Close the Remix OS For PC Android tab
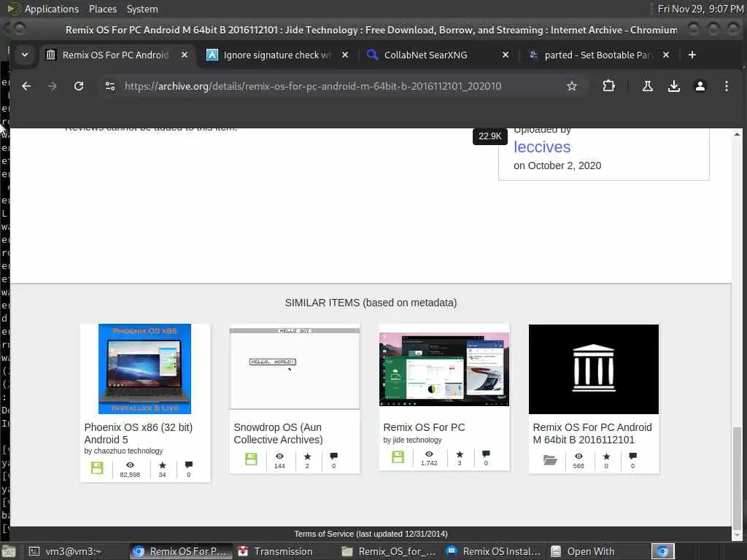The width and height of the screenshot is (747, 560). click(185, 55)
